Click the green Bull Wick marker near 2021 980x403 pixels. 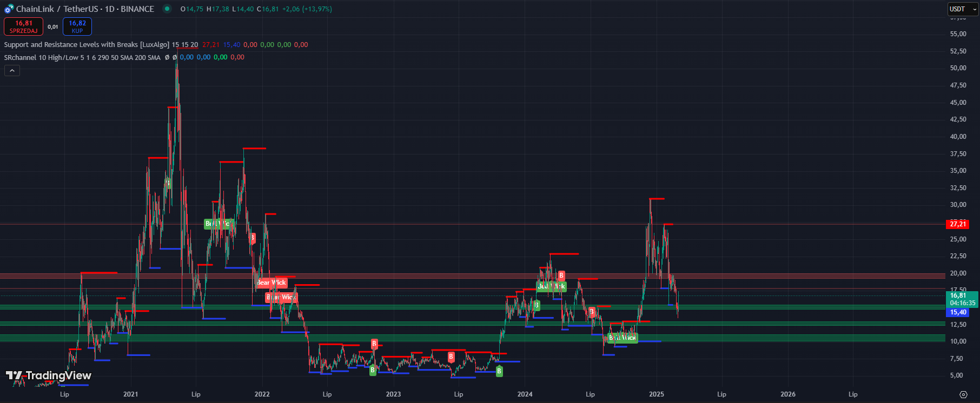pyautogui.click(x=218, y=224)
